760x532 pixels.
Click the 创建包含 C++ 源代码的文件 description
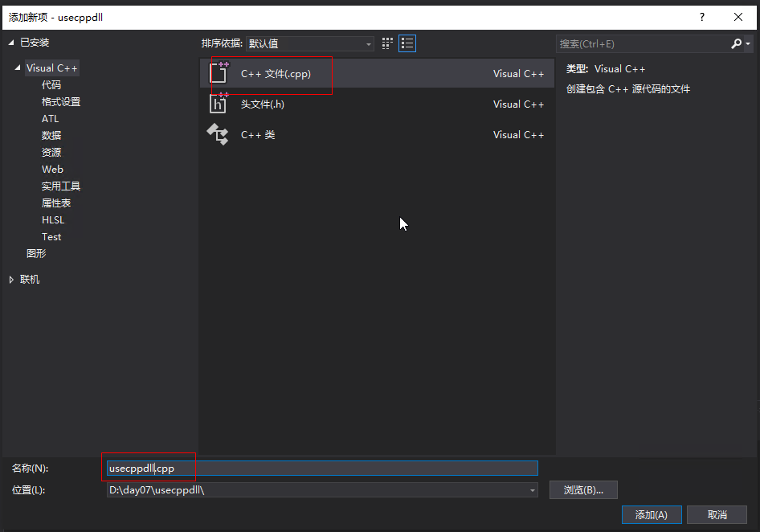(628, 89)
